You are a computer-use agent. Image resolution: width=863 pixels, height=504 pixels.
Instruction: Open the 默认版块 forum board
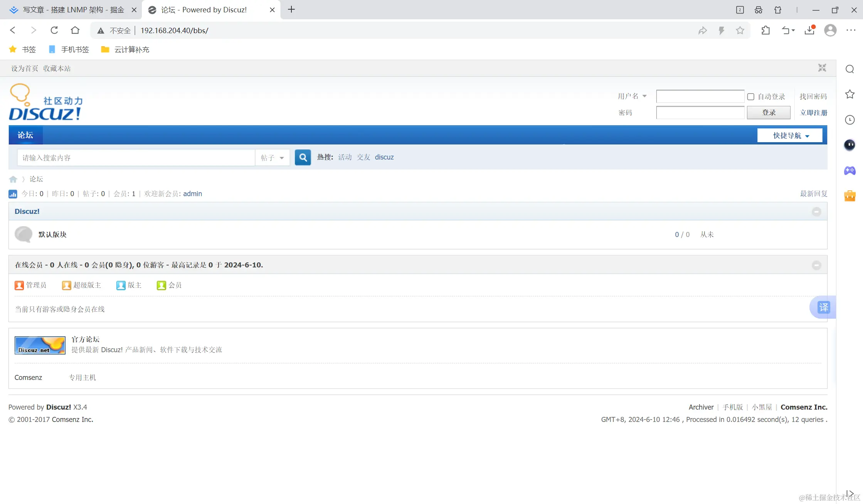52,235
